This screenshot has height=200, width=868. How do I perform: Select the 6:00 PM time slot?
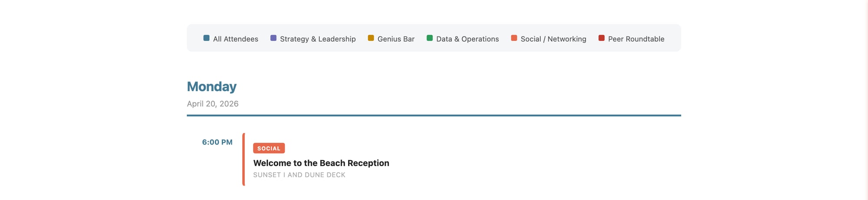tap(217, 142)
